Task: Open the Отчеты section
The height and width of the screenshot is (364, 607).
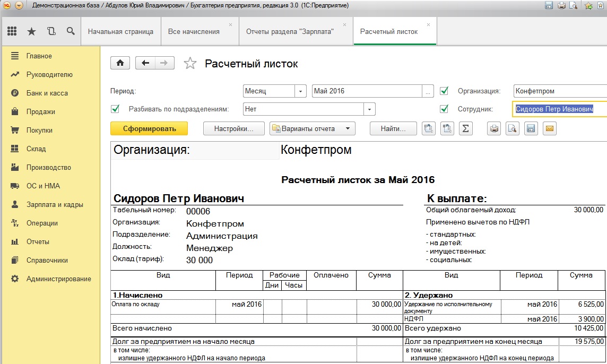Action: (x=50, y=242)
